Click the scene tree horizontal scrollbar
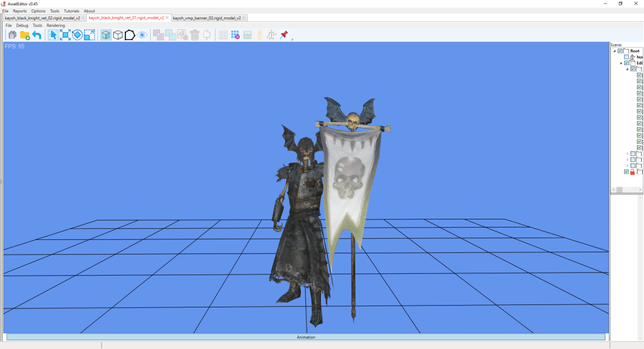This screenshot has width=644, height=349. tap(627, 189)
